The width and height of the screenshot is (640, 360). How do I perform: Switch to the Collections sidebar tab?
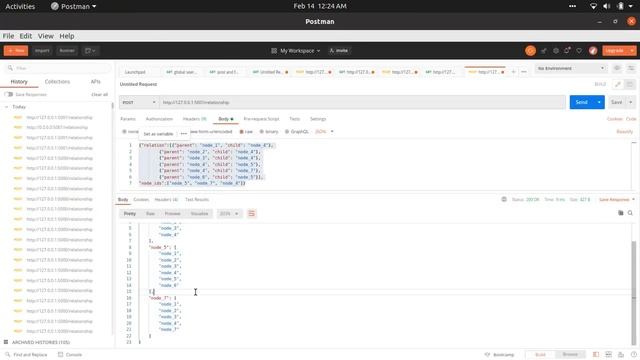tap(57, 82)
